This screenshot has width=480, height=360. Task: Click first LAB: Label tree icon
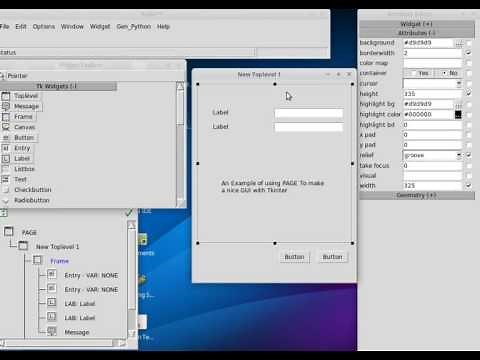click(52, 303)
